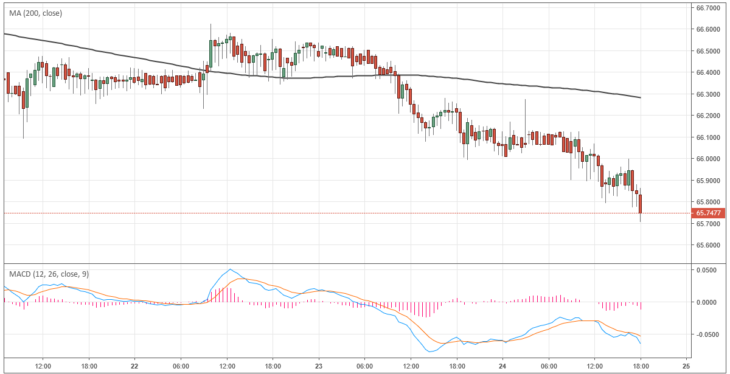Click the MA (200, close) indicator label

(x=36, y=14)
